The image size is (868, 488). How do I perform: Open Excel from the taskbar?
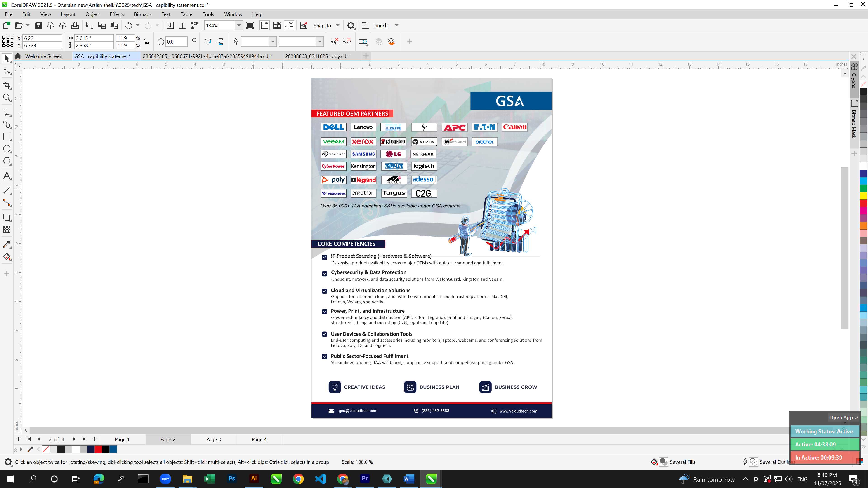pos(210,479)
